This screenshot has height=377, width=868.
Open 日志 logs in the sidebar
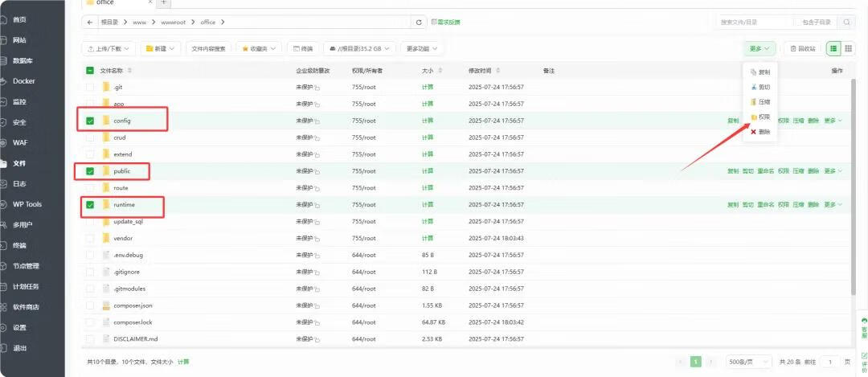tap(18, 184)
